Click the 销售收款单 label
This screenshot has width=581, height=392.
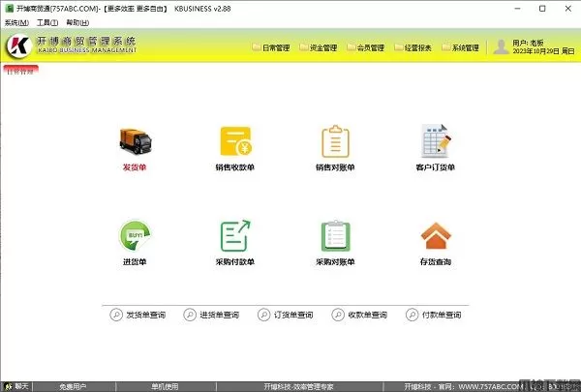click(x=235, y=167)
